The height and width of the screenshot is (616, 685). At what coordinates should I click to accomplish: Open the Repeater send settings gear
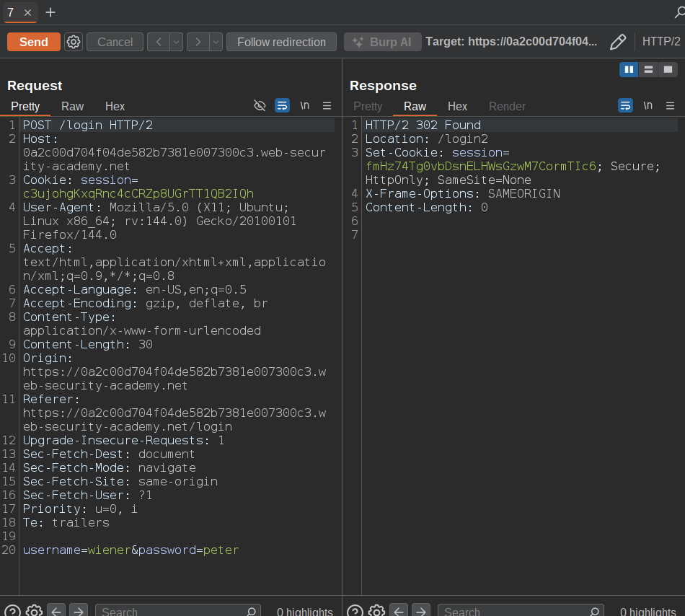73,42
